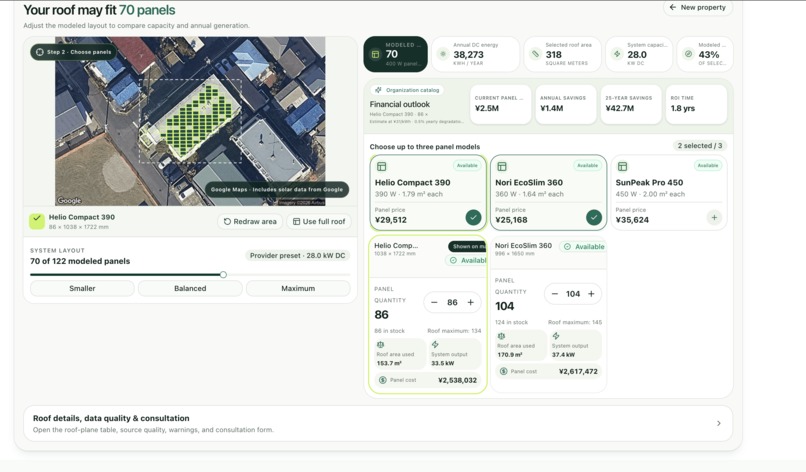Click the panel icon on SunPeak Pro 450 card
Viewport: 806px width, 472px height.
[622, 167]
